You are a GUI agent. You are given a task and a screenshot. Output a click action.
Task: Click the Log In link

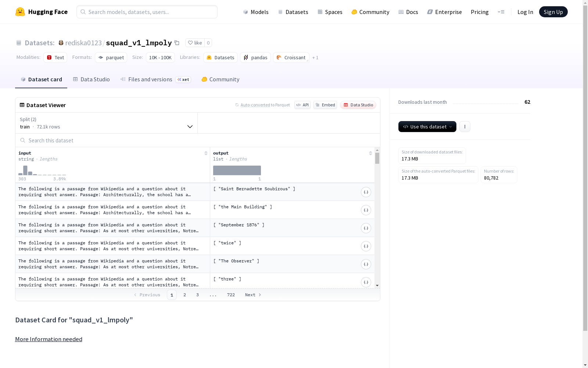pyautogui.click(x=525, y=12)
